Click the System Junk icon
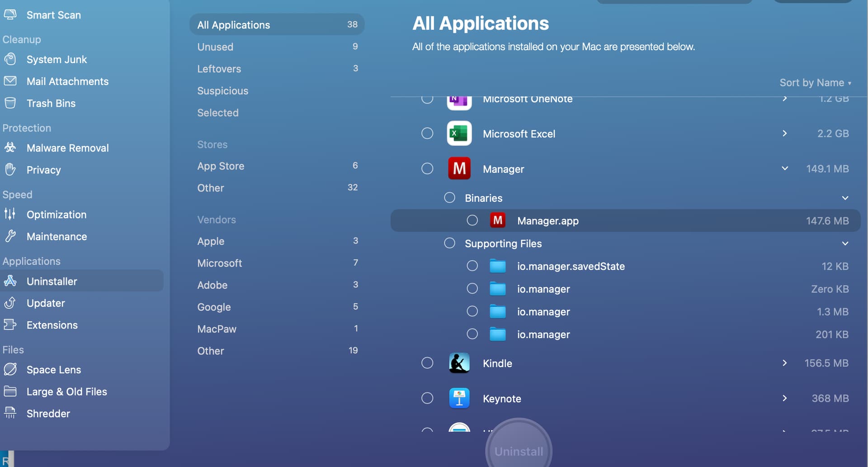The height and width of the screenshot is (467, 868). pyautogui.click(x=10, y=59)
